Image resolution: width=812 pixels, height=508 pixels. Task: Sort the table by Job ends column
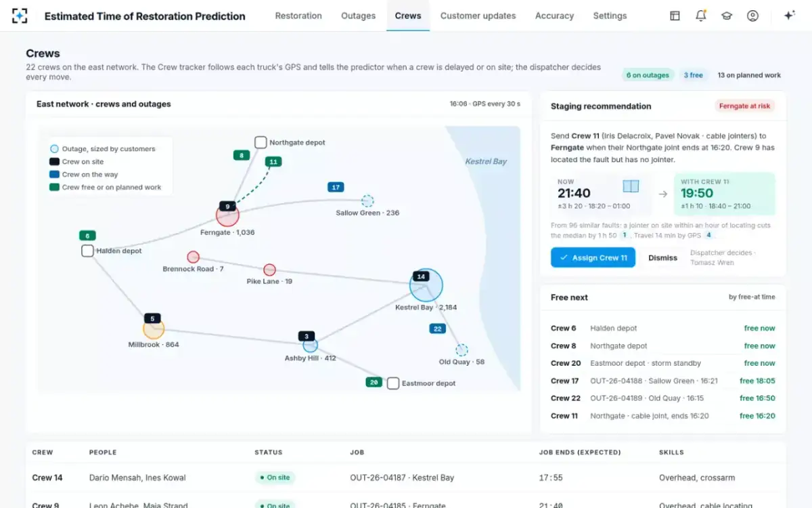point(579,452)
